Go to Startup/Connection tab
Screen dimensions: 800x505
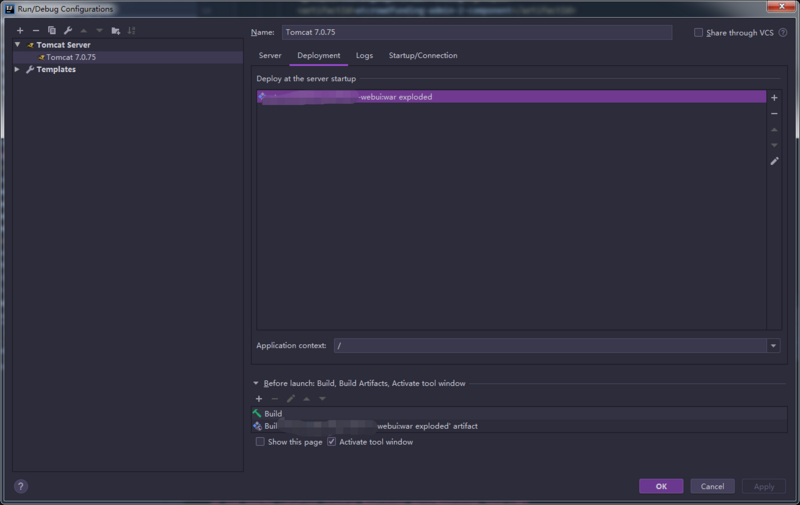(423, 56)
